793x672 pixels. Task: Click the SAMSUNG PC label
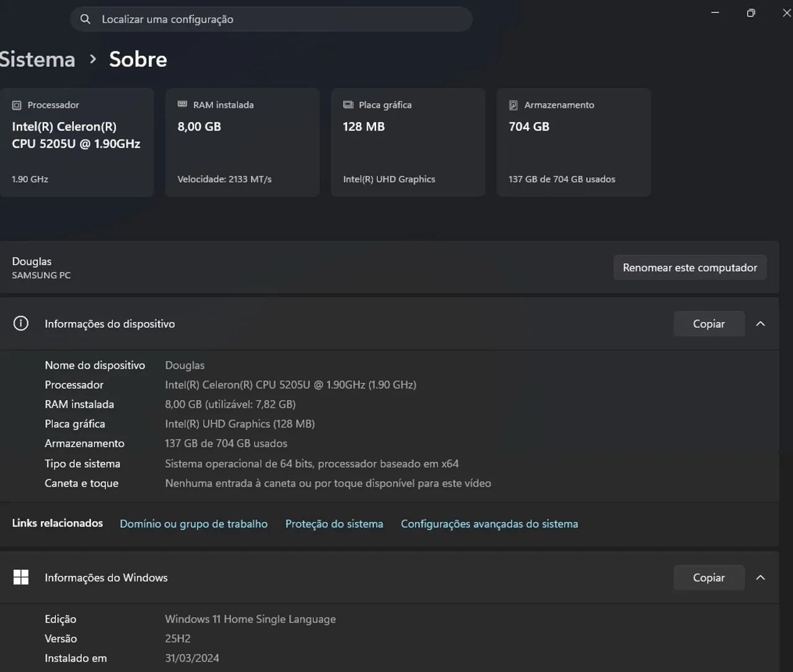[x=42, y=275]
